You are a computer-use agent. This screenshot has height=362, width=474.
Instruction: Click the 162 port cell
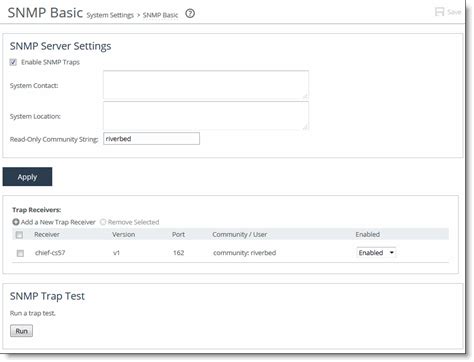178,253
